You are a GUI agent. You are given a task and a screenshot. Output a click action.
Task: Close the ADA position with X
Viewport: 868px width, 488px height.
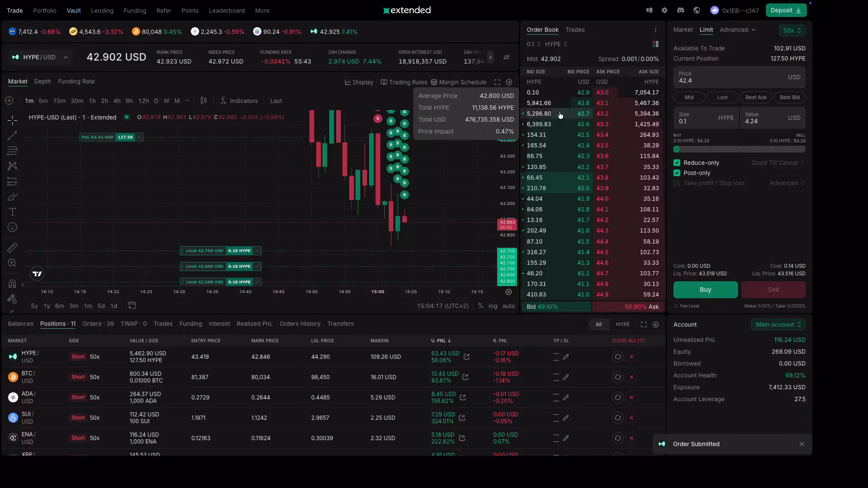click(632, 397)
